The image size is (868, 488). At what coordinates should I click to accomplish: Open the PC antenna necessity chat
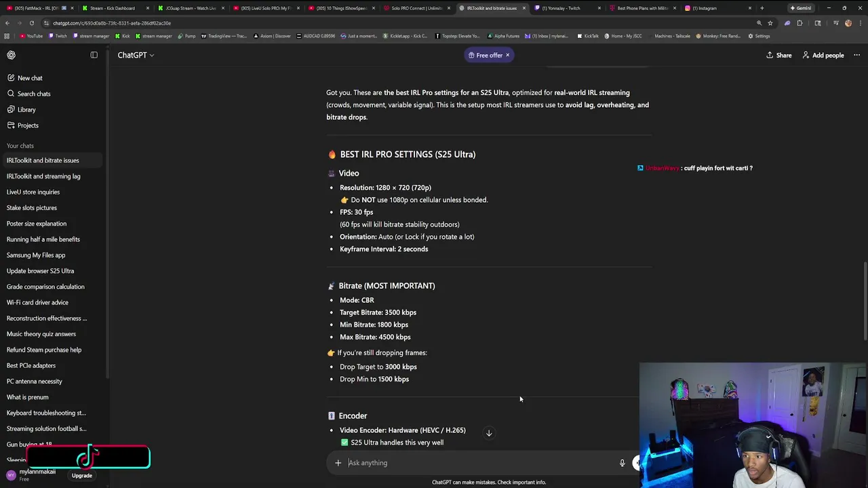coord(53,381)
